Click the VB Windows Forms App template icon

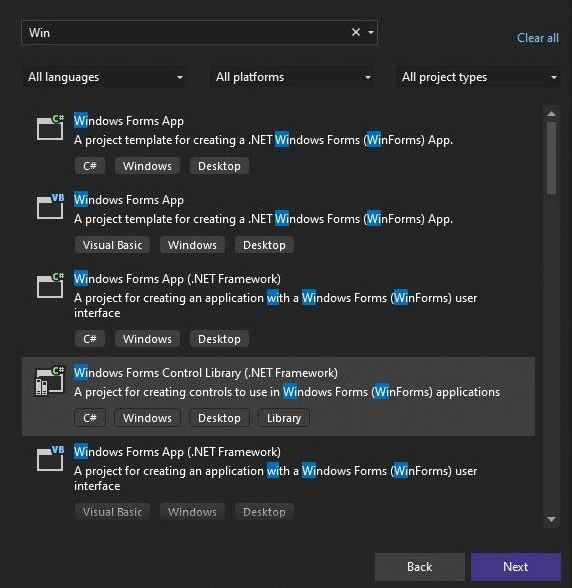(x=50, y=206)
